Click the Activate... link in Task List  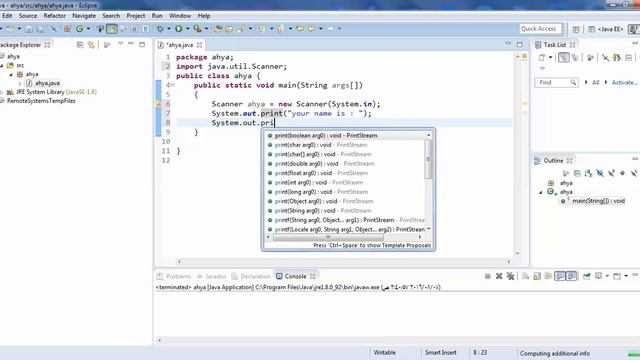click(624, 82)
